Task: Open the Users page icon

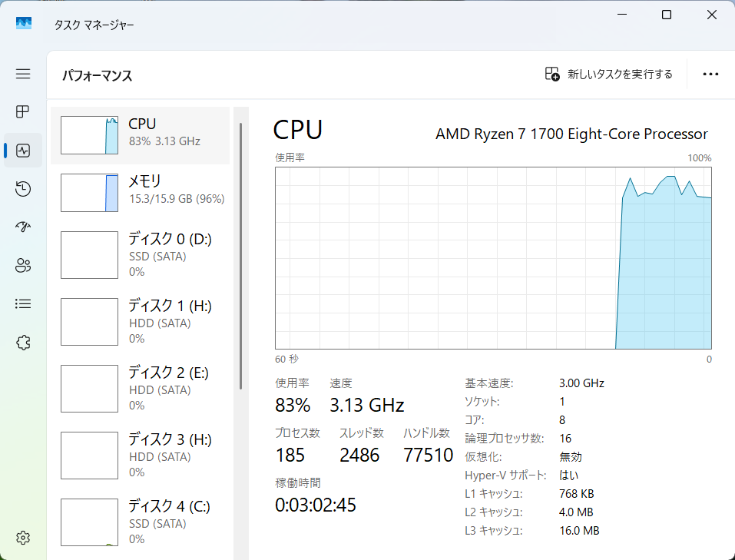Action: tap(23, 266)
